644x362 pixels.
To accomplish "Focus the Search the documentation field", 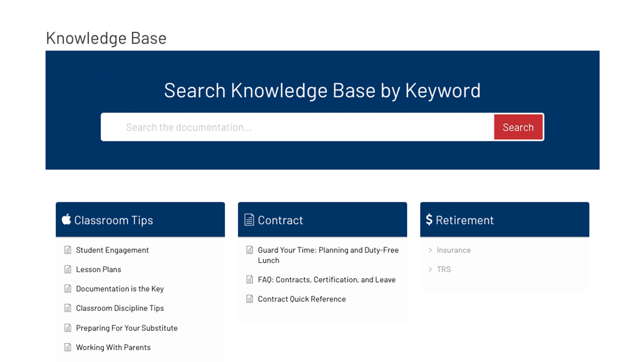I will click(297, 127).
